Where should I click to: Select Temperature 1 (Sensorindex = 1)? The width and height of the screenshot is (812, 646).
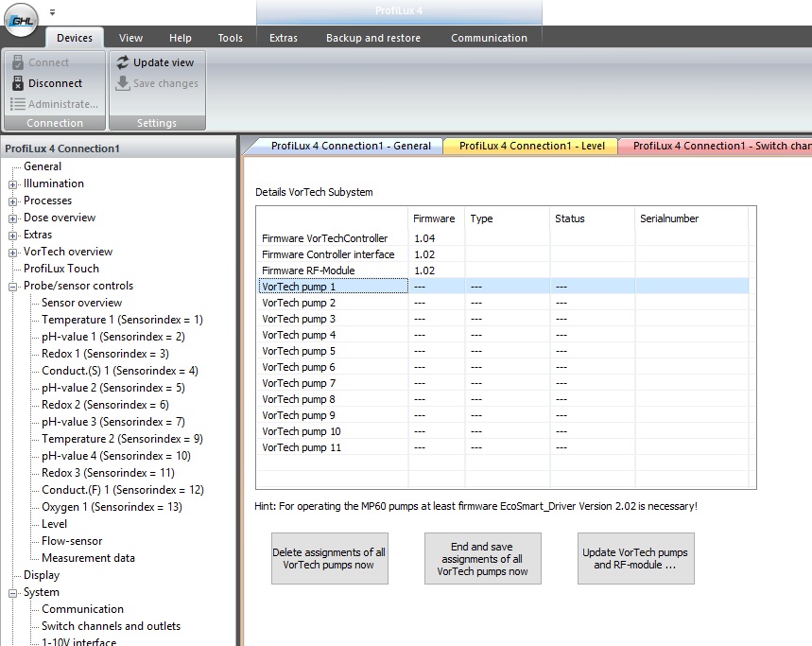click(x=122, y=320)
